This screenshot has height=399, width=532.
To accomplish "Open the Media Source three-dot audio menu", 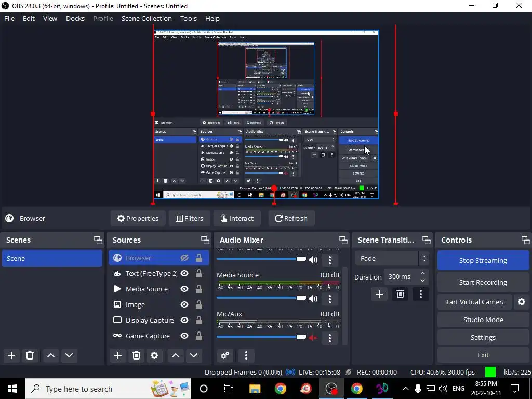I will pos(330,299).
